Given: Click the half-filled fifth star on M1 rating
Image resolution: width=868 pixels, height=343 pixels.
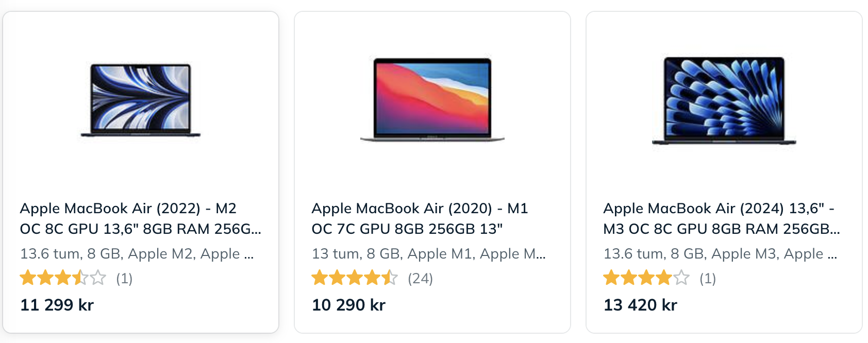Looking at the screenshot, I should (390, 278).
